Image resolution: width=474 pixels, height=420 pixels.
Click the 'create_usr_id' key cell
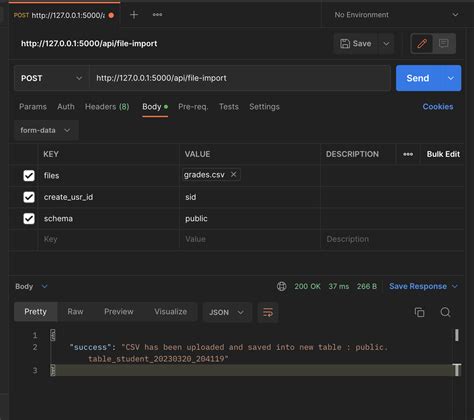click(109, 197)
